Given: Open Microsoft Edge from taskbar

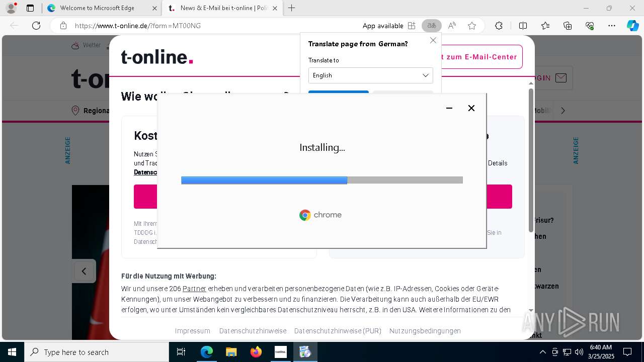Looking at the screenshot, I should 207,352.
